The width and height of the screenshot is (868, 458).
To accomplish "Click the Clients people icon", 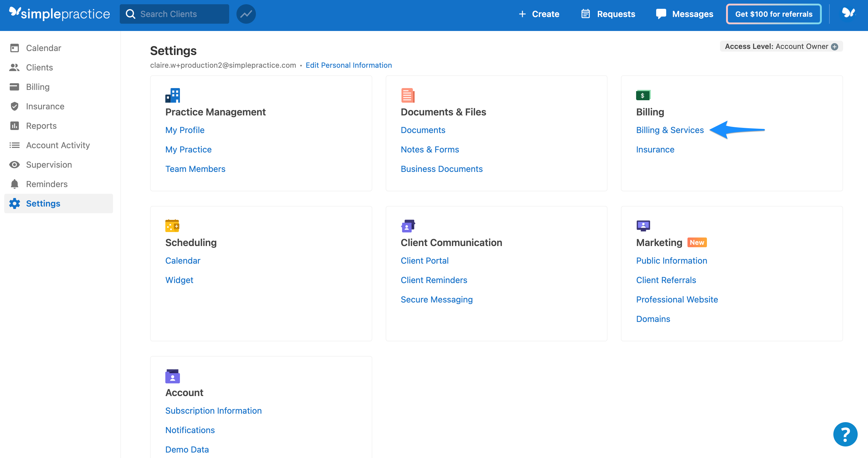I will pyautogui.click(x=15, y=67).
